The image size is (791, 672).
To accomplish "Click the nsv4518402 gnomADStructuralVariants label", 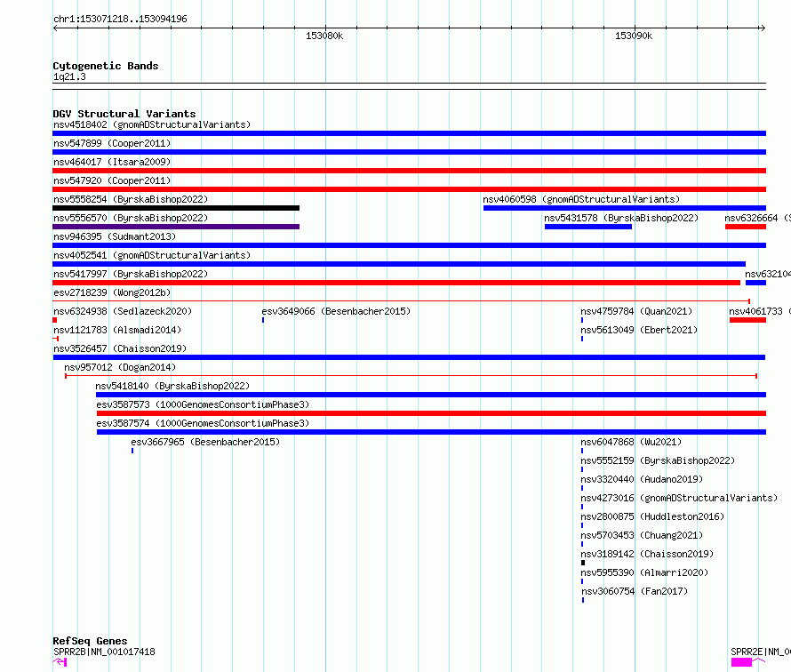I will (x=152, y=124).
